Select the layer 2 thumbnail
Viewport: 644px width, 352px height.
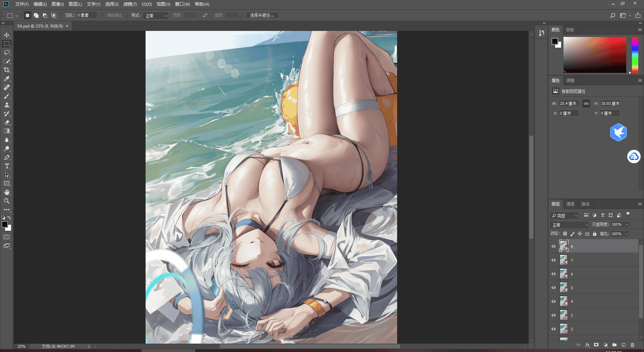(564, 329)
